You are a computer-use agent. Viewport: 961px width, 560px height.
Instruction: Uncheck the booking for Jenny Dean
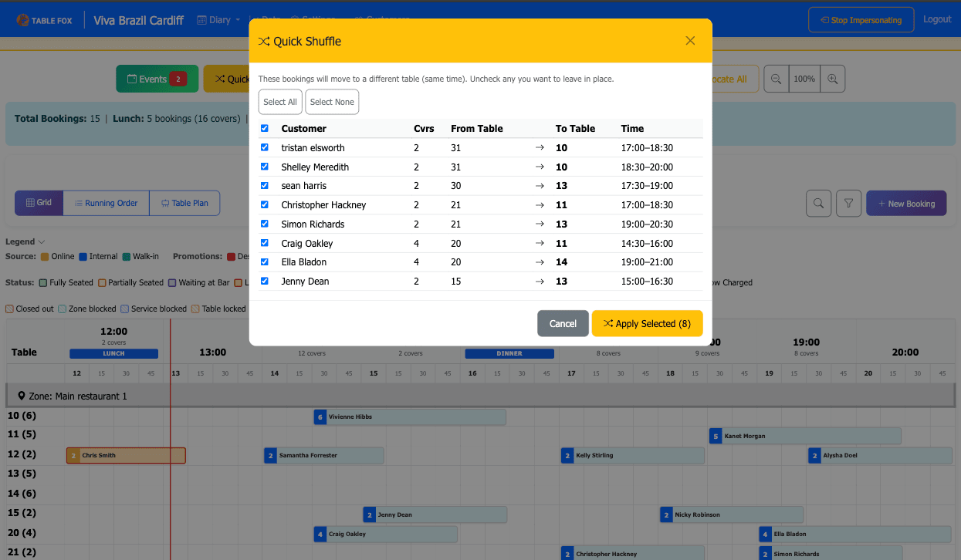pyautogui.click(x=265, y=281)
